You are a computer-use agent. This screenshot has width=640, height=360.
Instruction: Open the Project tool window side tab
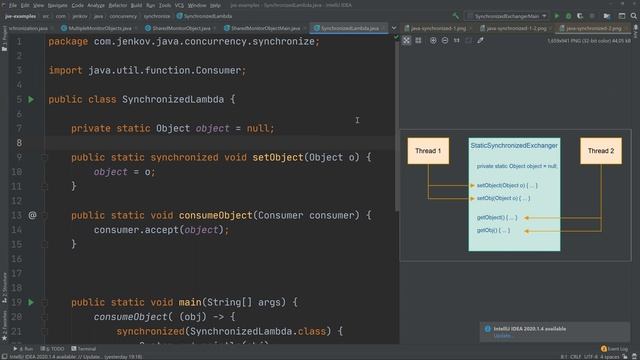(4, 39)
